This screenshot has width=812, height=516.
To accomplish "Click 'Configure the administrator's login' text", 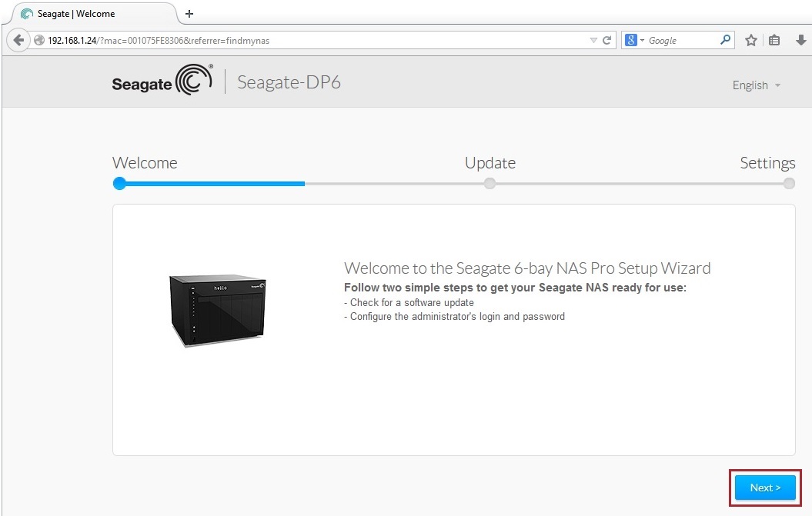I will (x=455, y=316).
